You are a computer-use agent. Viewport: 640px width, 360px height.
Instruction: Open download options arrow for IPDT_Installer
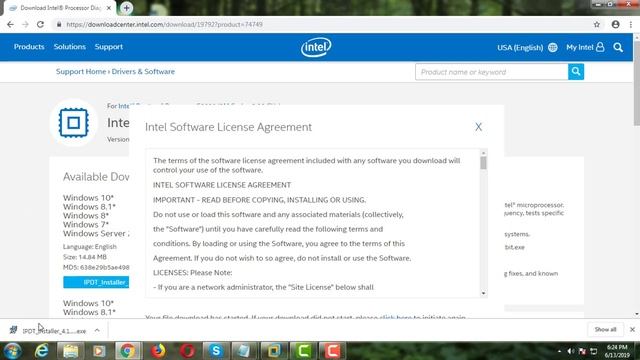(97, 330)
